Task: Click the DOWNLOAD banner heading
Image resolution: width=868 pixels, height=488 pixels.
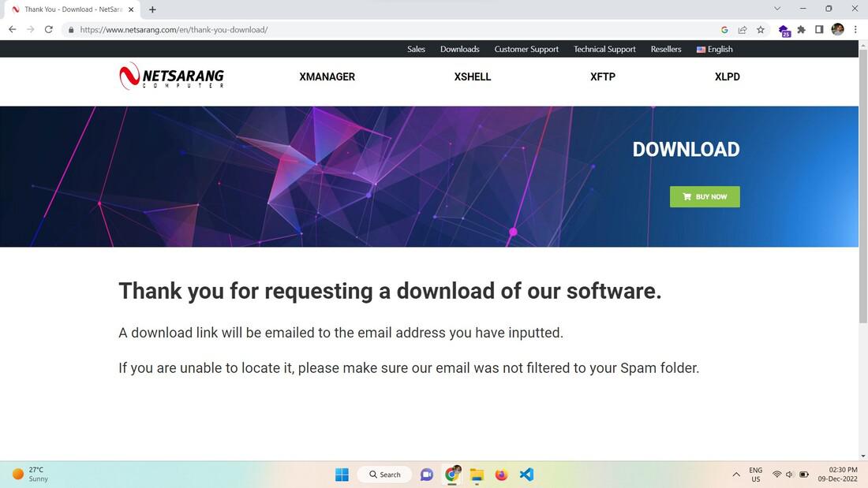Action: point(686,149)
